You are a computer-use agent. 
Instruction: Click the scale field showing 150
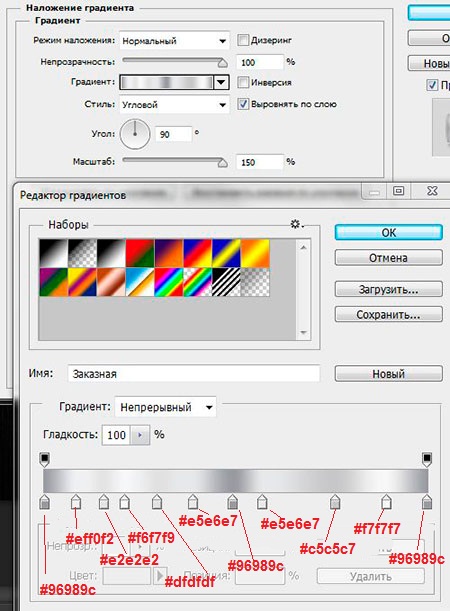[x=260, y=162]
